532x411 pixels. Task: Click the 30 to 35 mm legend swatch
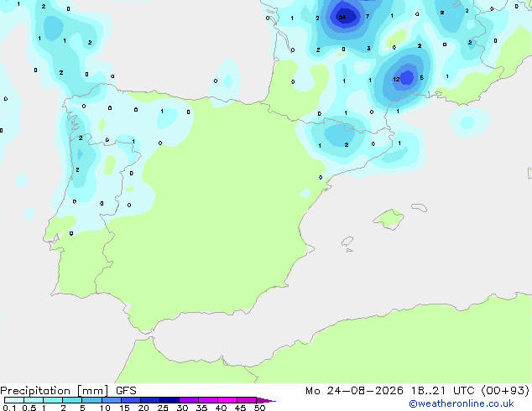(x=189, y=400)
